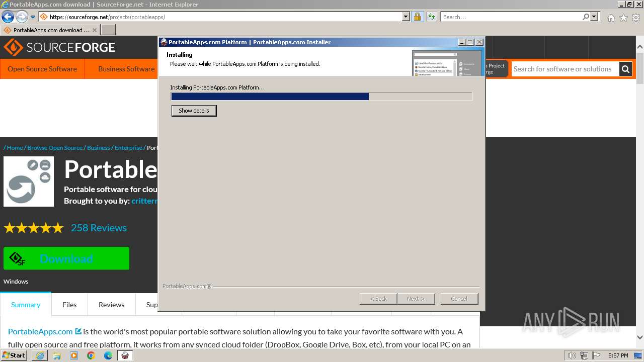Click Show details in the installer

[194, 111]
